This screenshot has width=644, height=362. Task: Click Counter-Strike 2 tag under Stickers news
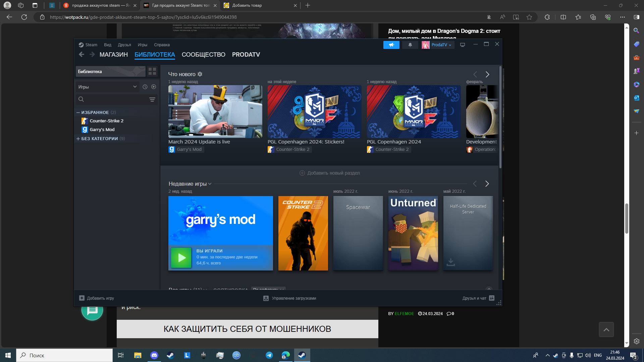coord(289,149)
